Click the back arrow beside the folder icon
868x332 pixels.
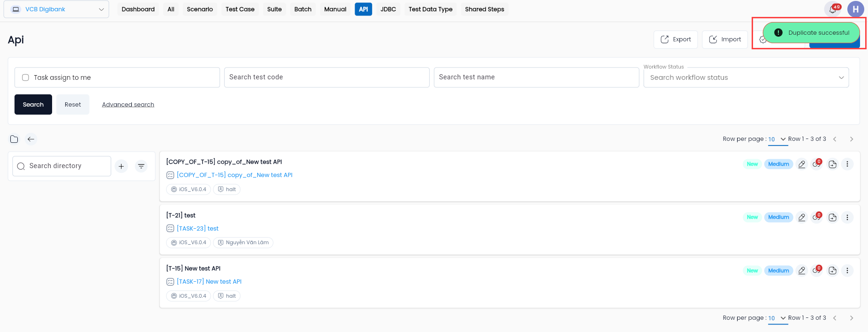31,139
